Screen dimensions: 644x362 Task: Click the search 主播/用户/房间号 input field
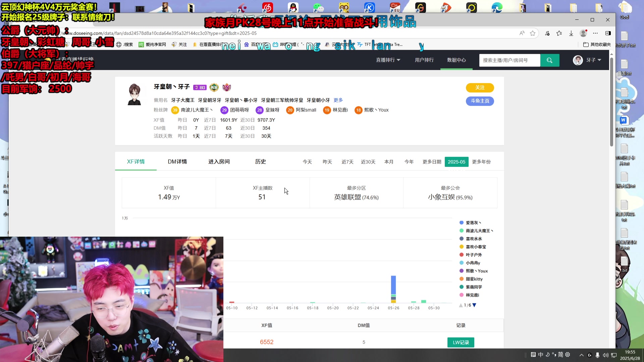(x=509, y=60)
